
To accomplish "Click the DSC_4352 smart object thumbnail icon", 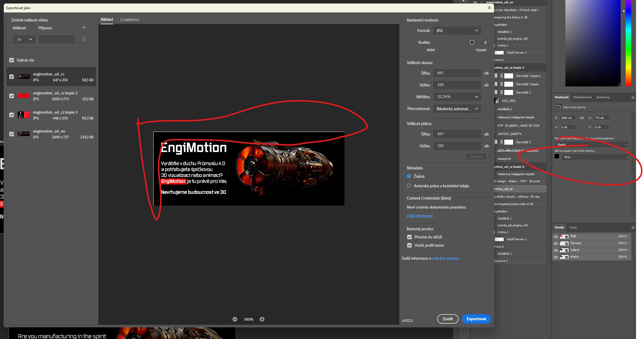I will 497,101.
